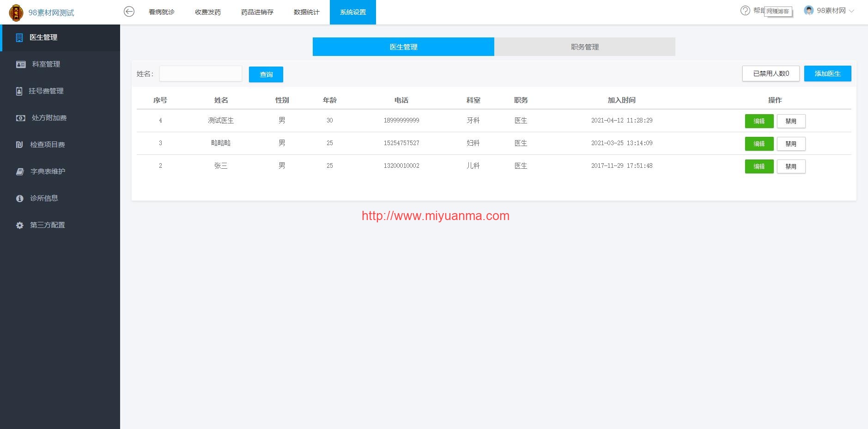Click the 张三 name cell

coord(221,165)
